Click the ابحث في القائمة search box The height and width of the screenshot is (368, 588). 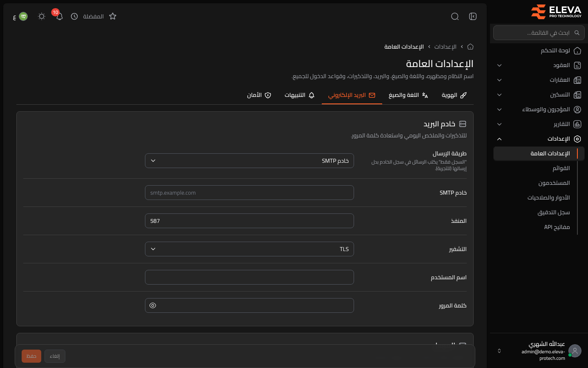[x=539, y=33]
